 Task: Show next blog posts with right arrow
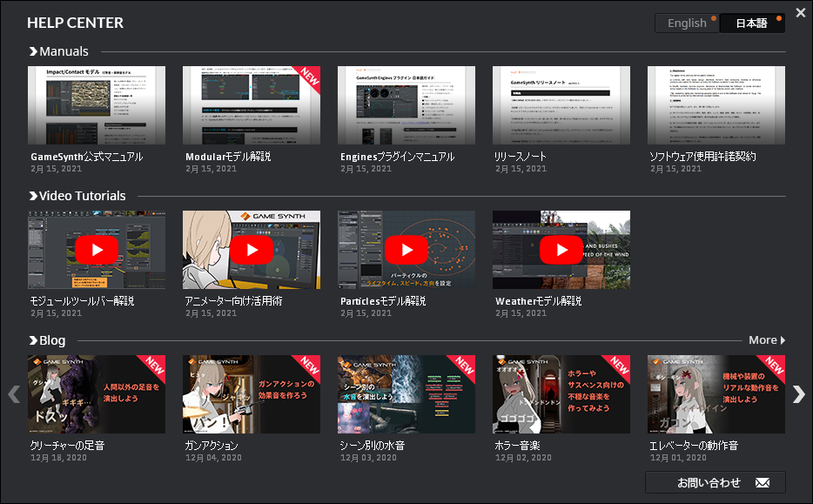[799, 394]
